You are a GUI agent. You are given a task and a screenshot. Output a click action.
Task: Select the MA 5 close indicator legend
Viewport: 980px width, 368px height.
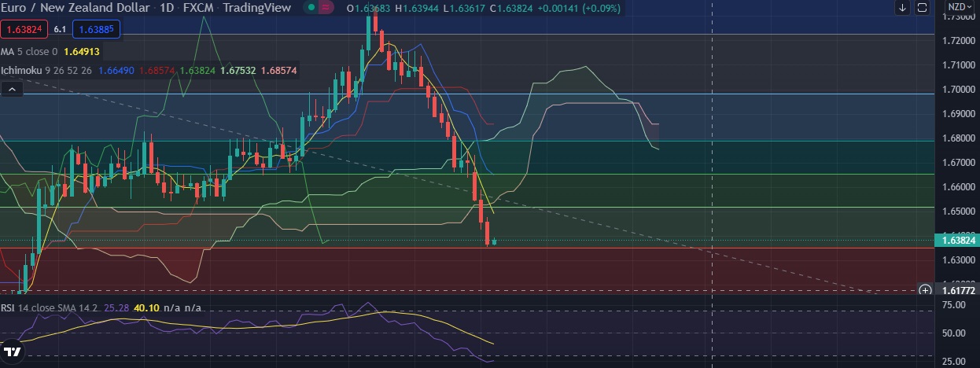pyautogui.click(x=29, y=52)
